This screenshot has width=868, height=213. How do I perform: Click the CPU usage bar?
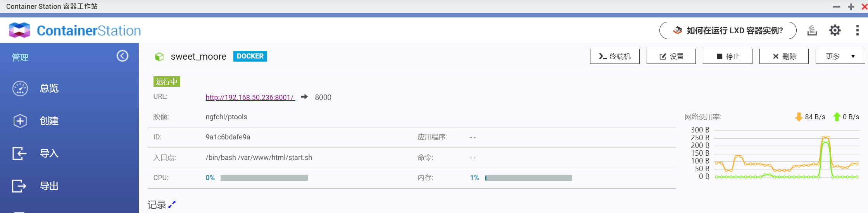click(x=264, y=178)
